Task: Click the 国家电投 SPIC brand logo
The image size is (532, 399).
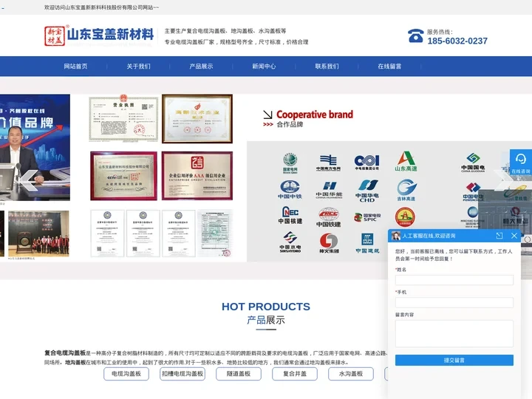Action: [367, 217]
